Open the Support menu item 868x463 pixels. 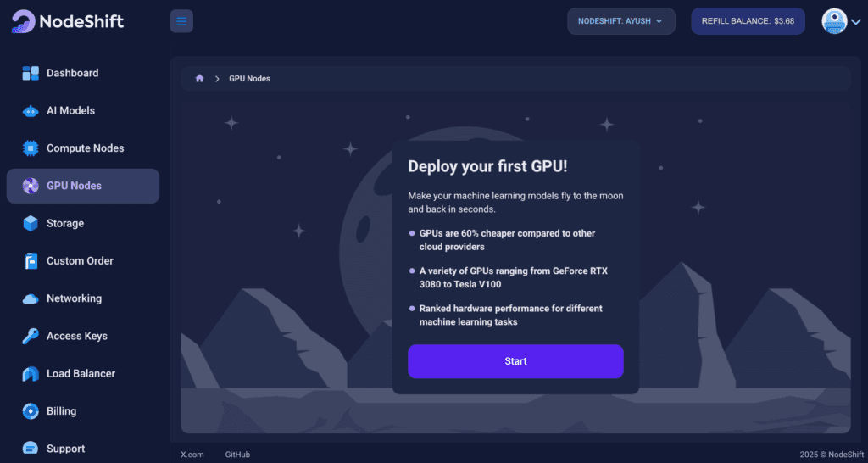click(x=65, y=449)
